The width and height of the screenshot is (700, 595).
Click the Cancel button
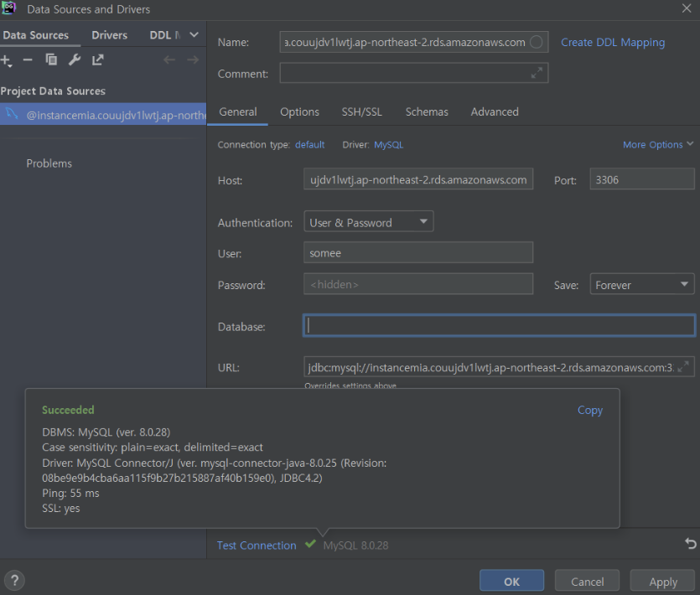587,581
